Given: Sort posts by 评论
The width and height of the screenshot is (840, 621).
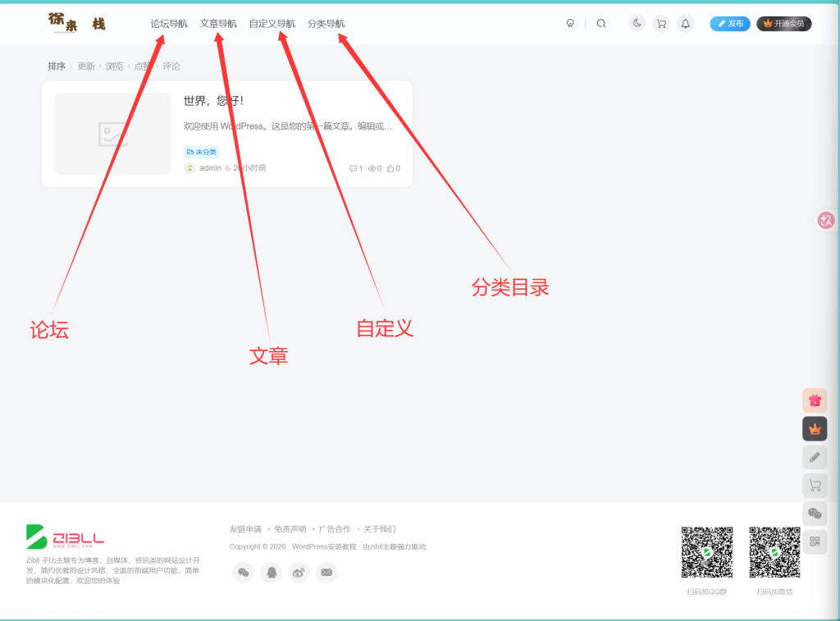Looking at the screenshot, I should [x=171, y=66].
